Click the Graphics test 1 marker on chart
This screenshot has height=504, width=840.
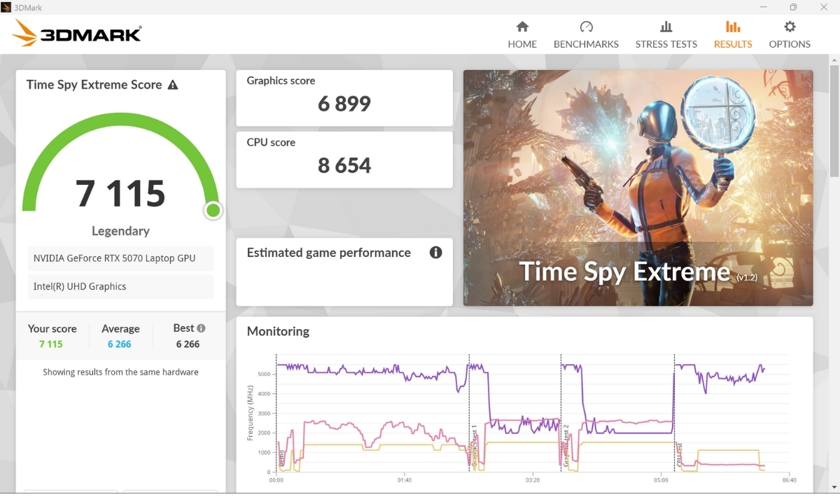coord(474,445)
